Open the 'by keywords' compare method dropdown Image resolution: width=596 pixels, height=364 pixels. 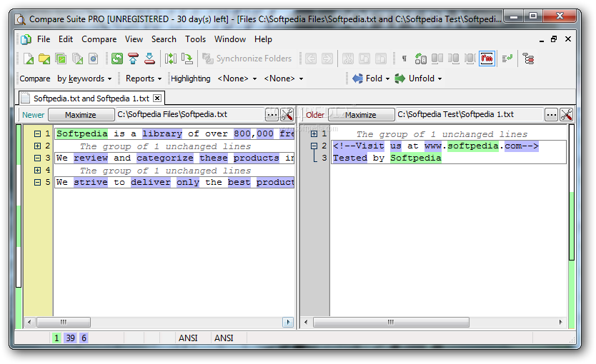coord(84,79)
